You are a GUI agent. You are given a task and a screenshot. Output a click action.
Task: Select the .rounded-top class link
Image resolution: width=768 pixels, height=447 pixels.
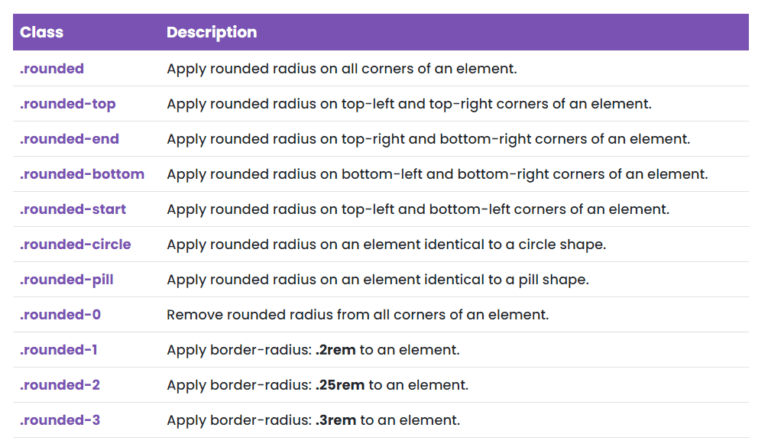pyautogui.click(x=68, y=104)
